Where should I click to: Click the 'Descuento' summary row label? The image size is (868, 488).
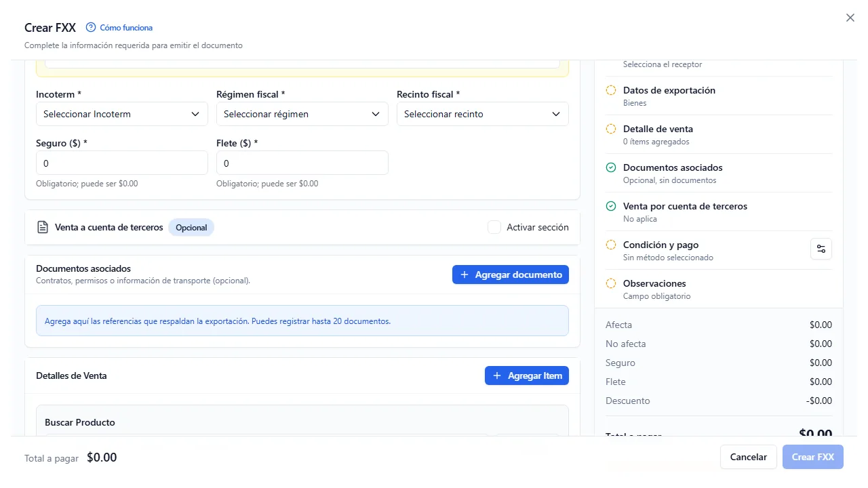tap(628, 401)
